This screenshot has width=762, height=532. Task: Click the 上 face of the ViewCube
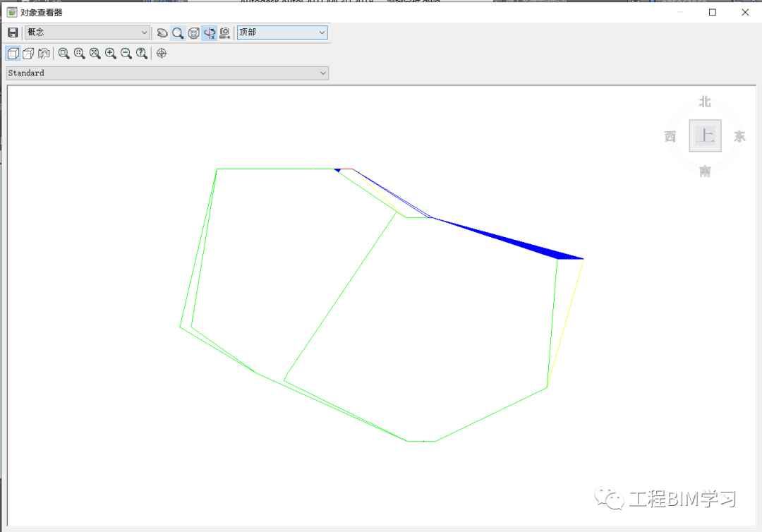point(705,135)
